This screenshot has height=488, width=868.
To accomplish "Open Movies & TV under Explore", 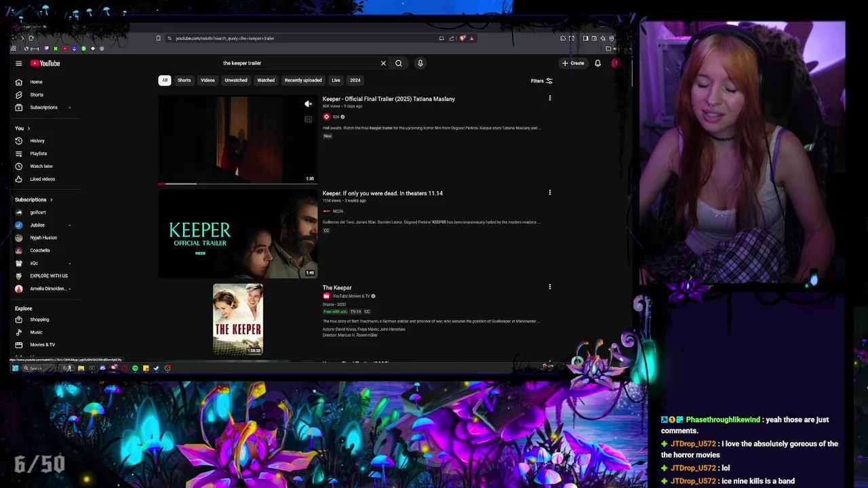I will 42,344.
